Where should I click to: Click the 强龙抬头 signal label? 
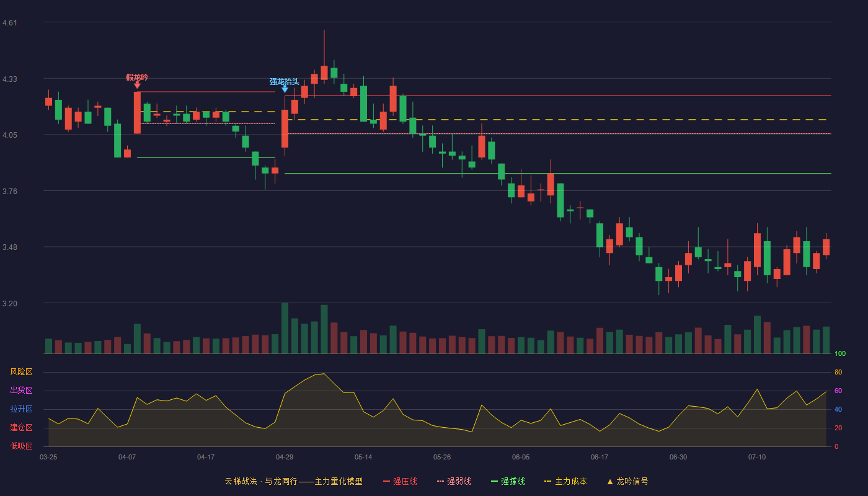(x=285, y=81)
